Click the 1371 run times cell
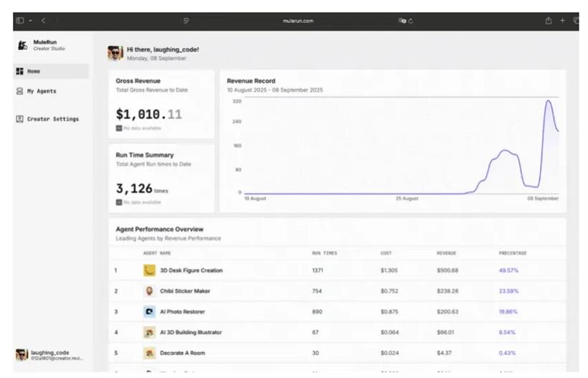This screenshot has width=588, height=378. pyautogui.click(x=318, y=270)
